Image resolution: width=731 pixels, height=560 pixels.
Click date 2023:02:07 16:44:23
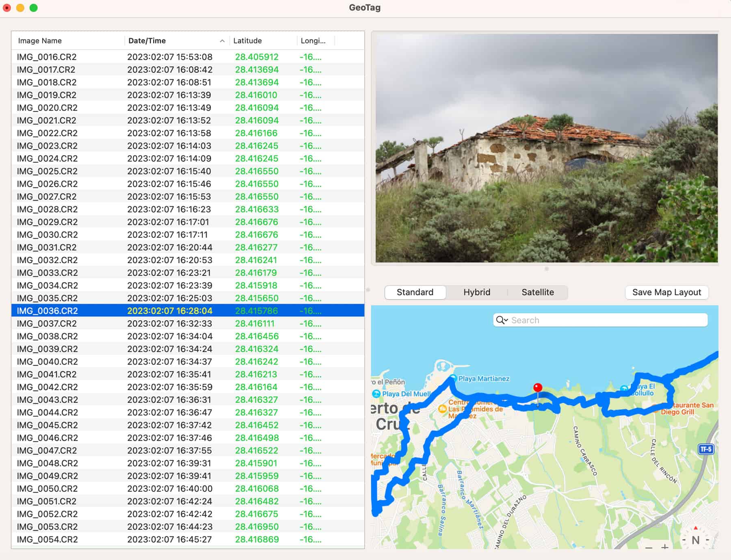[x=170, y=526]
